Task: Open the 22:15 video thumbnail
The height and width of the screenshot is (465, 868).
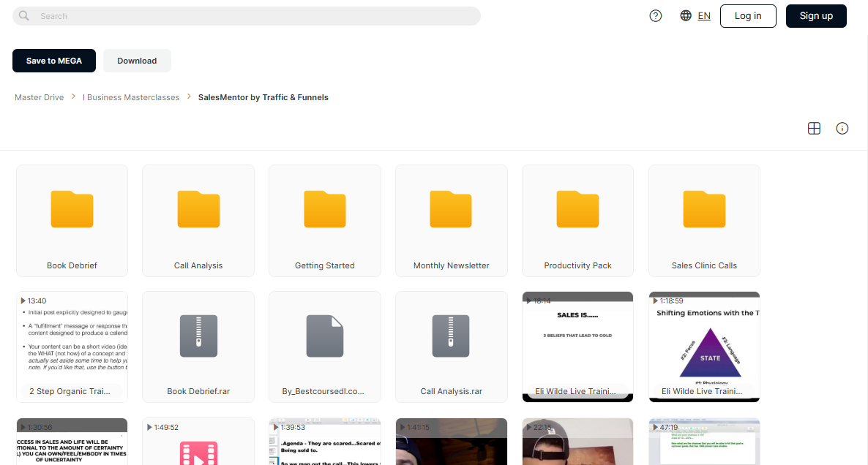Action: [x=577, y=442]
